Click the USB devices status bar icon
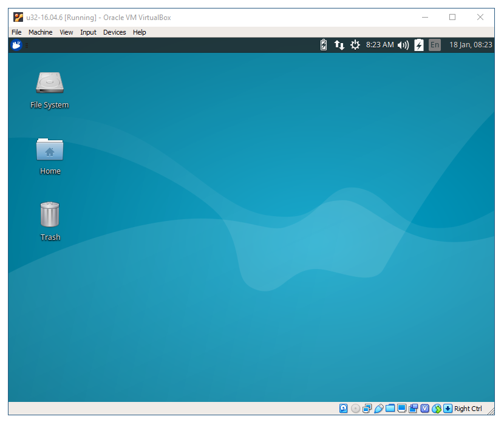Image resolution: width=504 pixels, height=425 pixels. [379, 409]
